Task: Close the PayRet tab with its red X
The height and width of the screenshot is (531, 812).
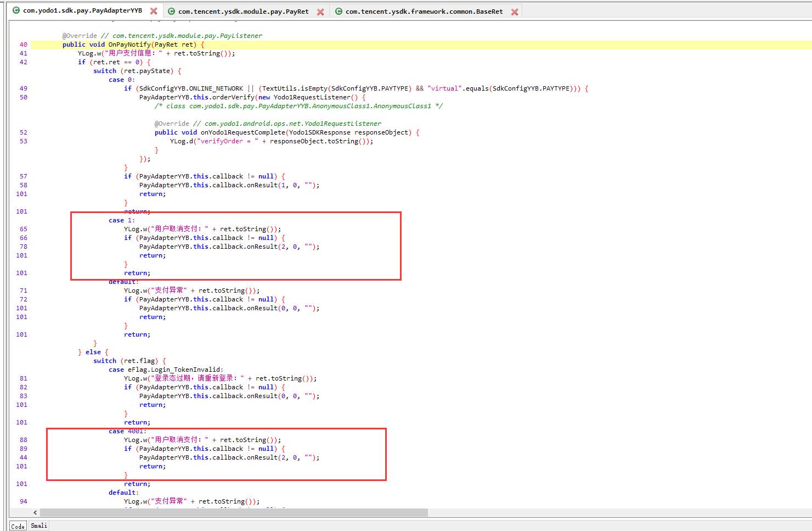Action: tap(320, 12)
